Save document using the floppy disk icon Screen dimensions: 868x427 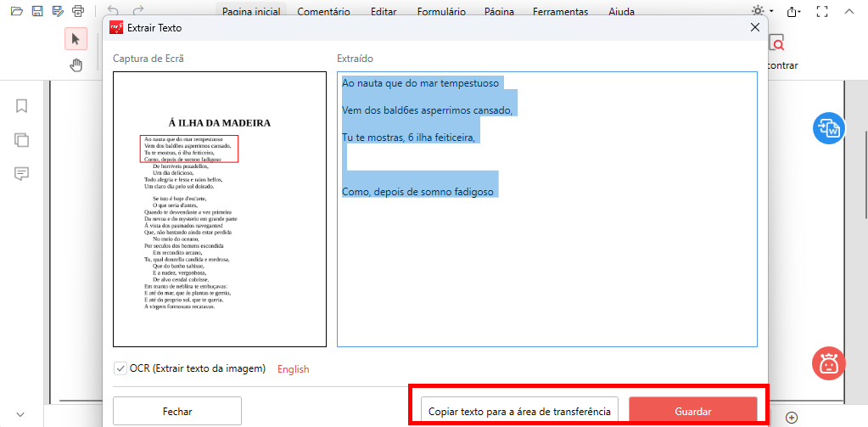[37, 10]
